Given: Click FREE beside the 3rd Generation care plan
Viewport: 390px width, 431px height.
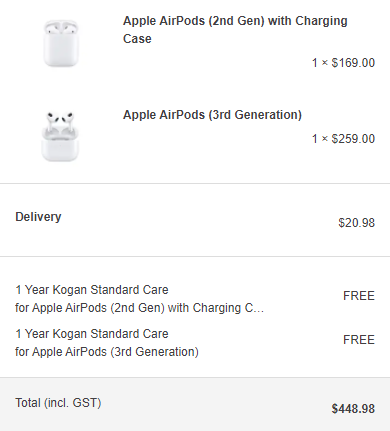Looking at the screenshot, I should tap(359, 340).
